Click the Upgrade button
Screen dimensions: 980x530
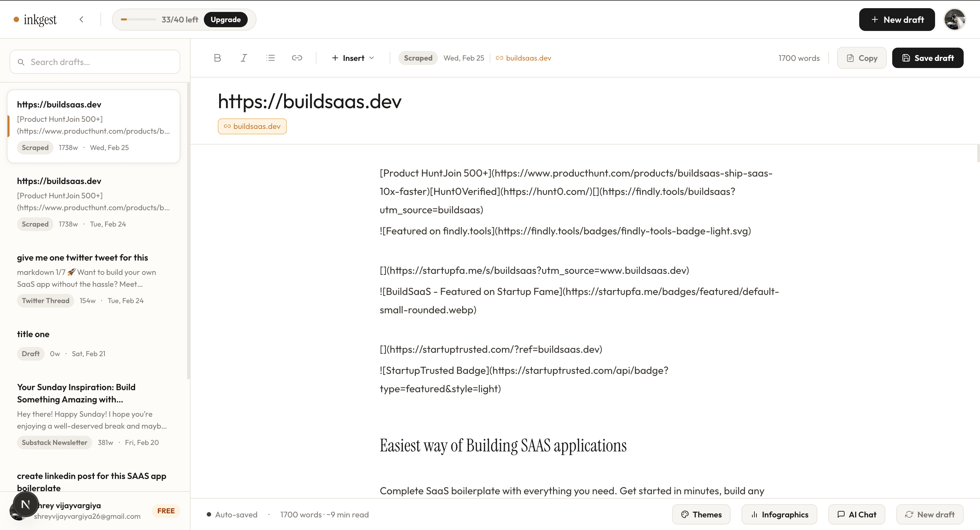[226, 19]
